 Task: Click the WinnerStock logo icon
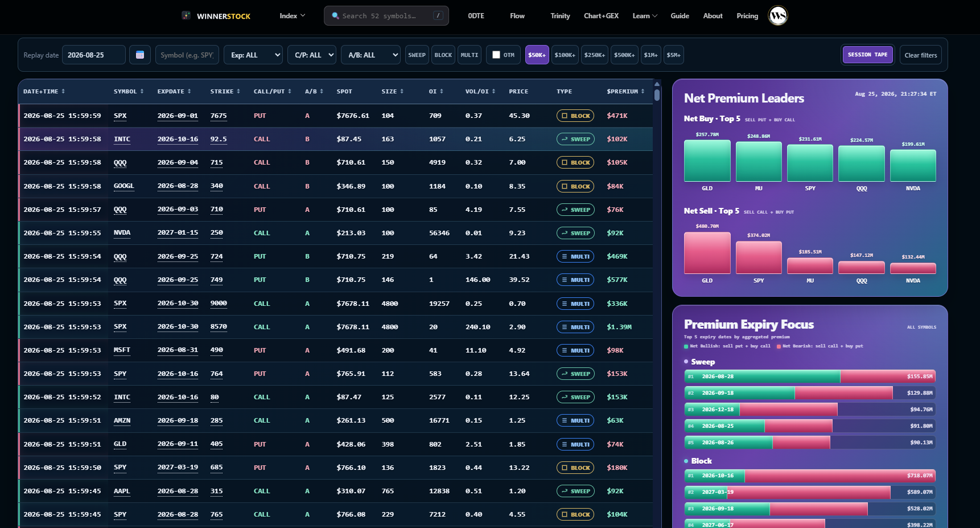pos(186,15)
